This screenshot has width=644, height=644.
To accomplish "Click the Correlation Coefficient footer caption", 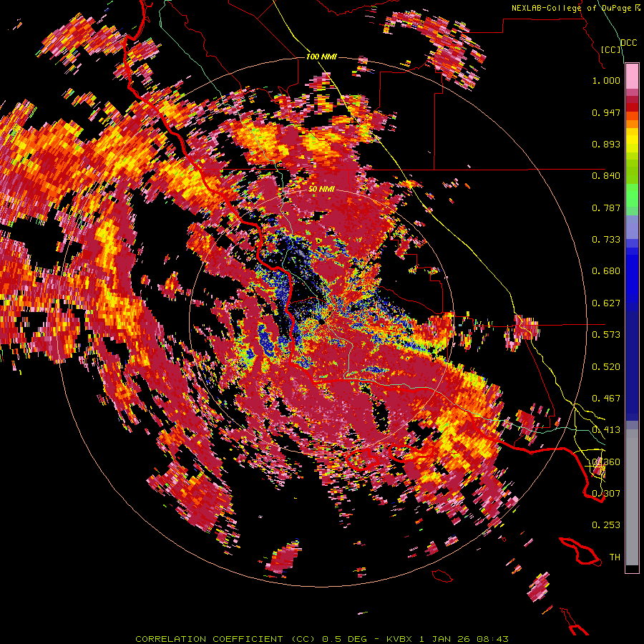I will (322, 639).
